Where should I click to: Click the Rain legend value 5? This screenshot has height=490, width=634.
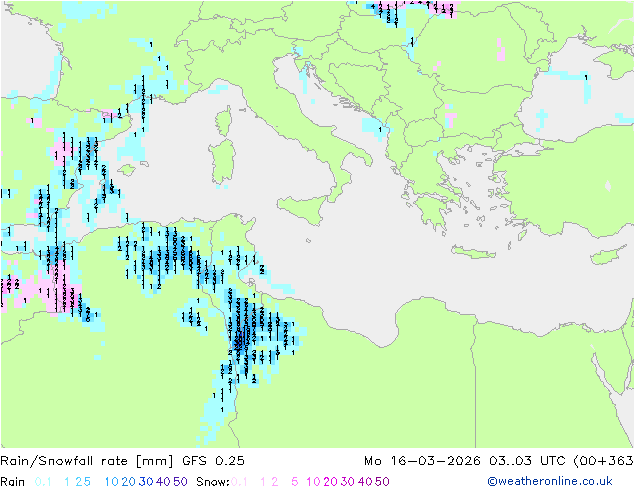pos(87,482)
